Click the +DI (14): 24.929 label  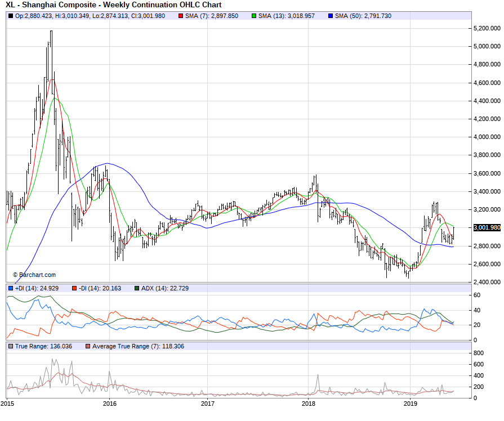point(37,288)
